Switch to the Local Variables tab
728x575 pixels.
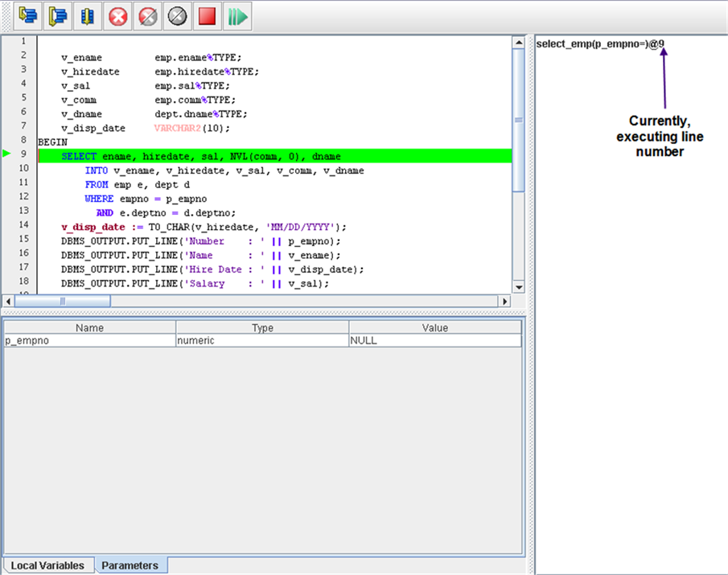click(x=47, y=565)
